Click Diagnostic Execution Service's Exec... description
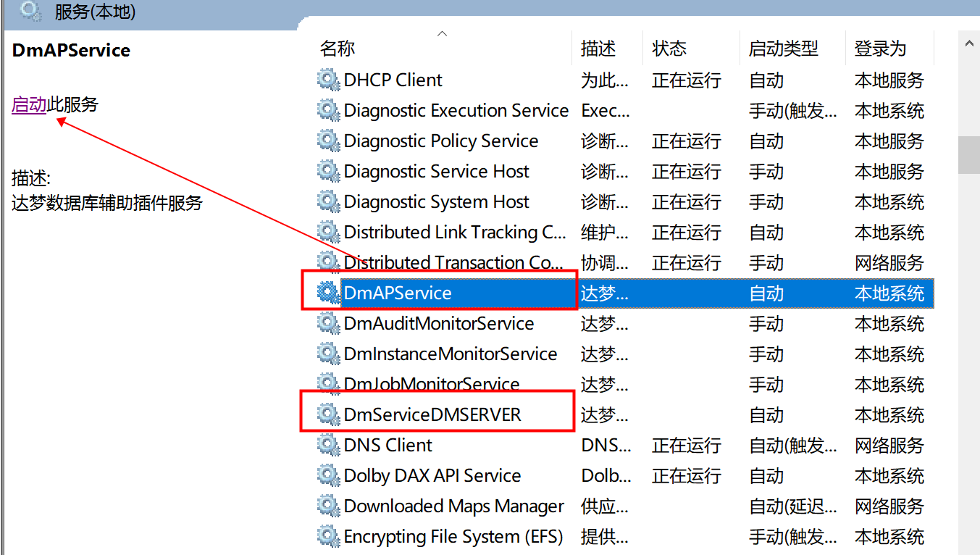 pyautogui.click(x=606, y=110)
